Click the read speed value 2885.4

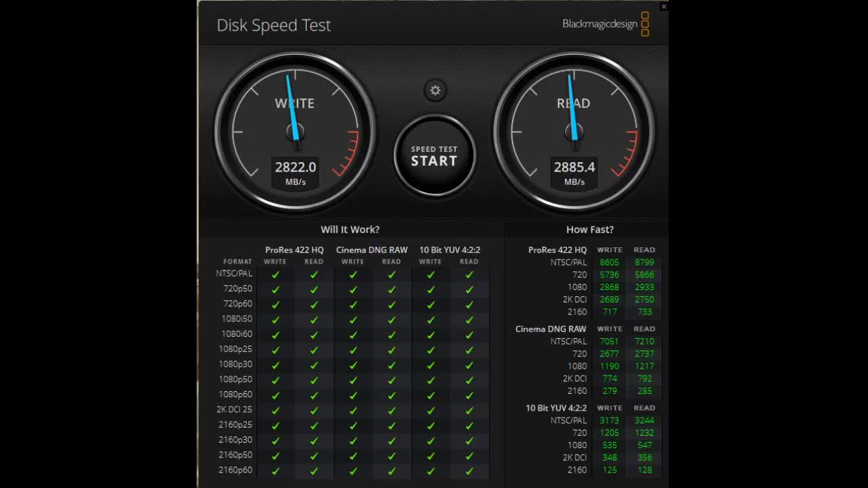(574, 167)
